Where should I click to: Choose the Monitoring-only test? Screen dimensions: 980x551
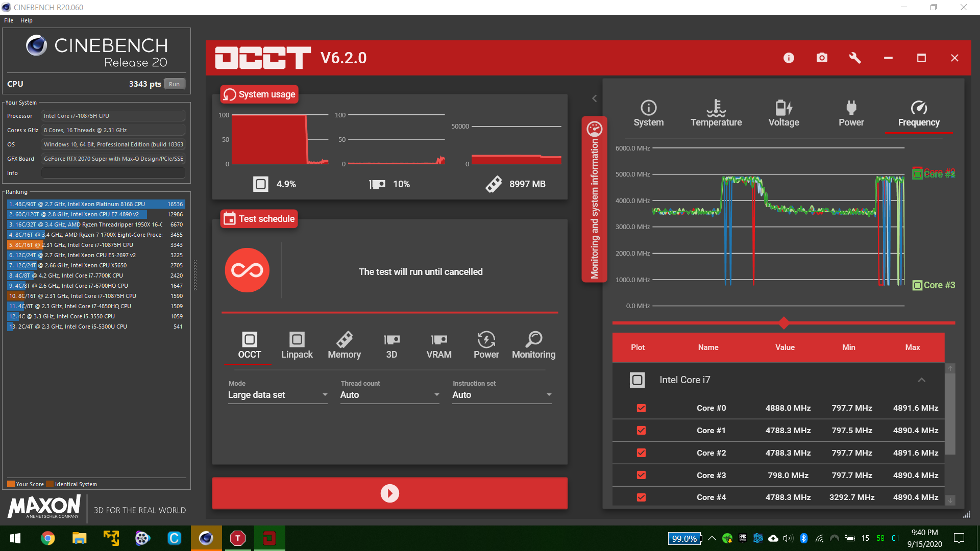click(534, 345)
